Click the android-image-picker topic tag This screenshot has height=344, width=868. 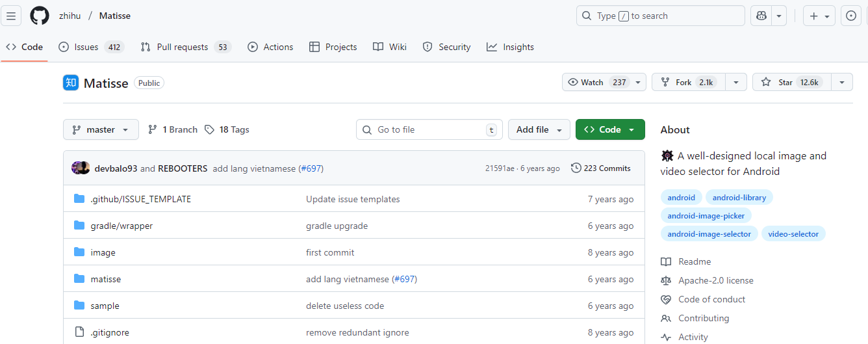pos(706,216)
